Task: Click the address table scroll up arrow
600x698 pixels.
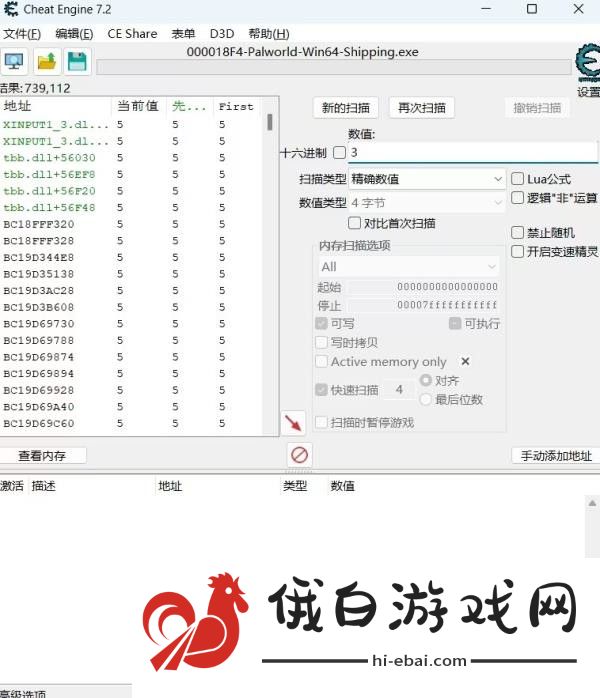Action: click(592, 503)
